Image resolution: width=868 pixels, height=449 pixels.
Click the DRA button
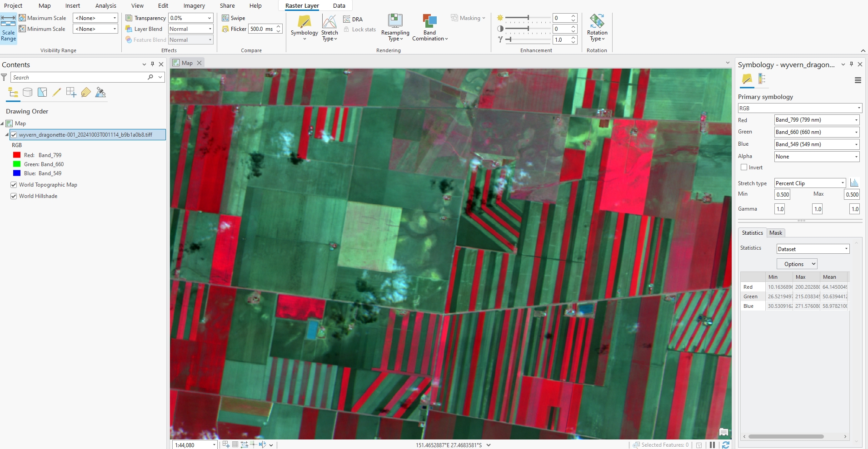tap(353, 19)
